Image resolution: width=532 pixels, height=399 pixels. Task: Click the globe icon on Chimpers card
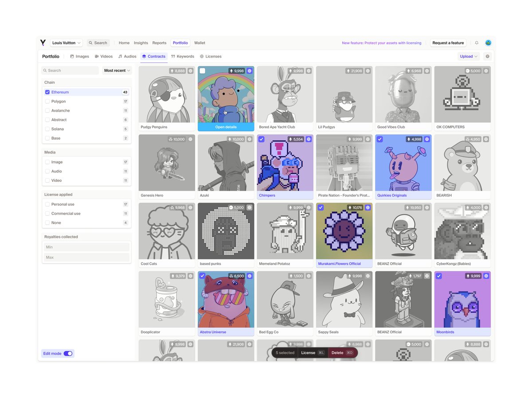tap(309, 139)
